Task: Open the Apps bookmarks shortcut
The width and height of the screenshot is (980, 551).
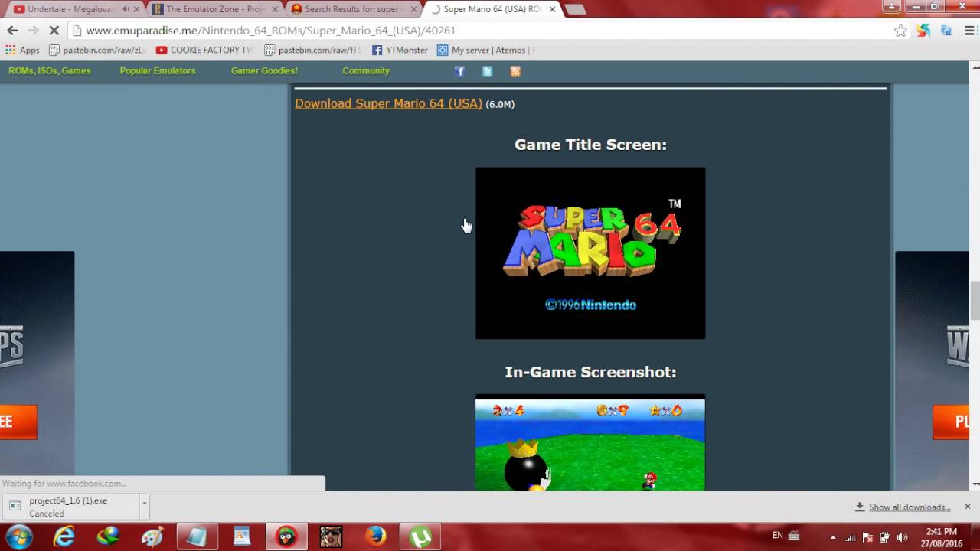Action: click(23, 50)
